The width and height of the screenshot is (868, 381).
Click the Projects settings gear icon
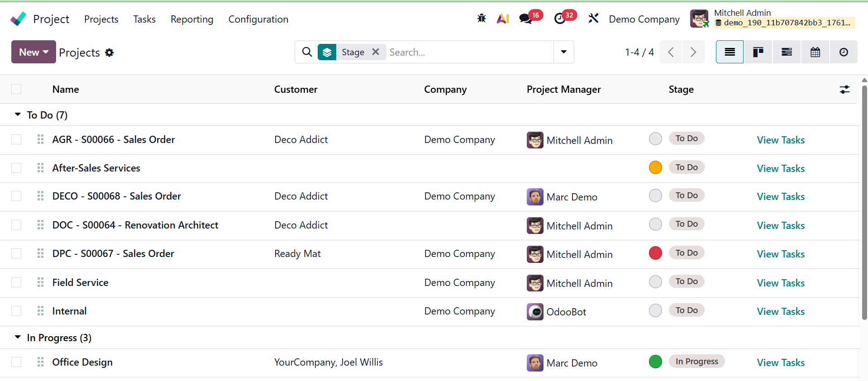(x=109, y=52)
